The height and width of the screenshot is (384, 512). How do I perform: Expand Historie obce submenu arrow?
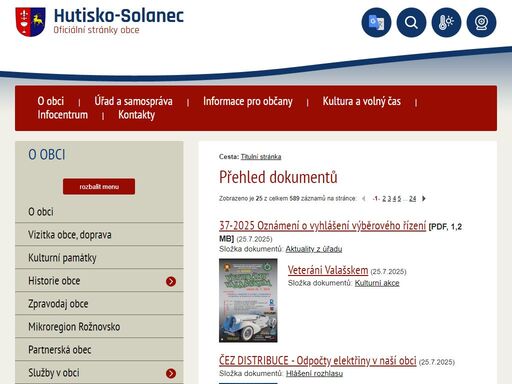tap(171, 282)
